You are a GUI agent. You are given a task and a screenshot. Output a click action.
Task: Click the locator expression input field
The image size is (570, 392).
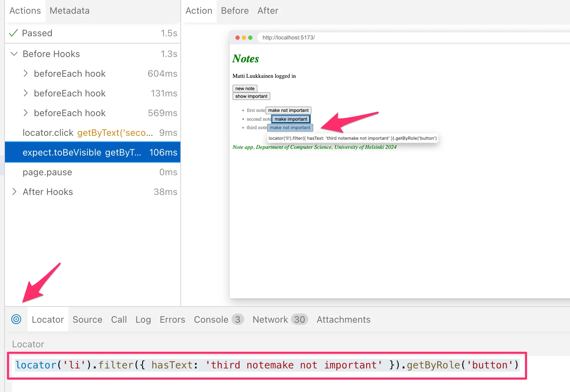click(267, 365)
